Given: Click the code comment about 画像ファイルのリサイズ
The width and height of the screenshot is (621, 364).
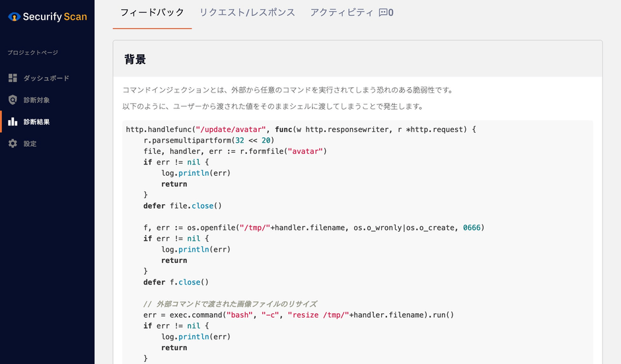Looking at the screenshot, I should click(x=230, y=304).
